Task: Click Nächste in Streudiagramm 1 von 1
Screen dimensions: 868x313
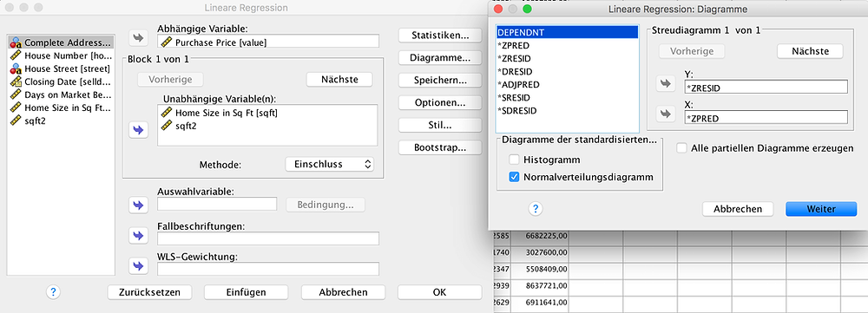Action: [810, 51]
